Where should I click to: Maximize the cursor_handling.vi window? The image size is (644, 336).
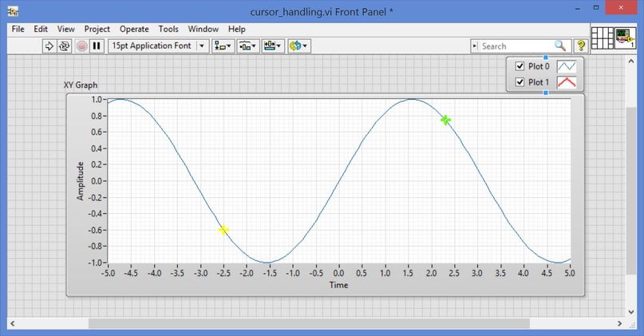coord(596,7)
